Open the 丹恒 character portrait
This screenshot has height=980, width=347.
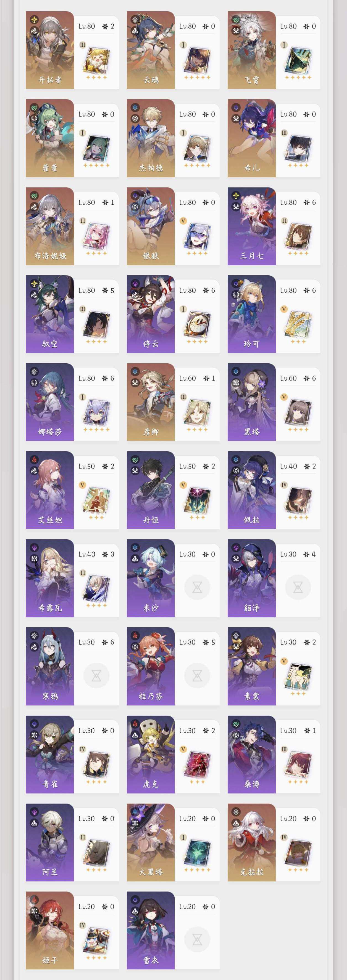151,490
